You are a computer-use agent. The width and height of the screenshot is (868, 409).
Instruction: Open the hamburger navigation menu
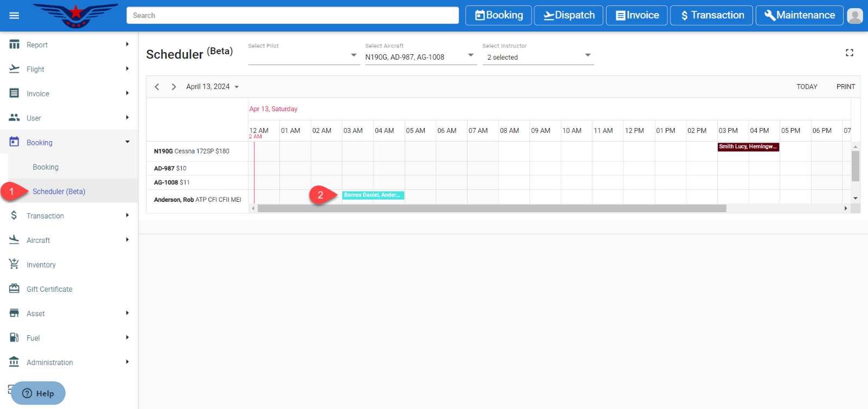click(x=14, y=15)
